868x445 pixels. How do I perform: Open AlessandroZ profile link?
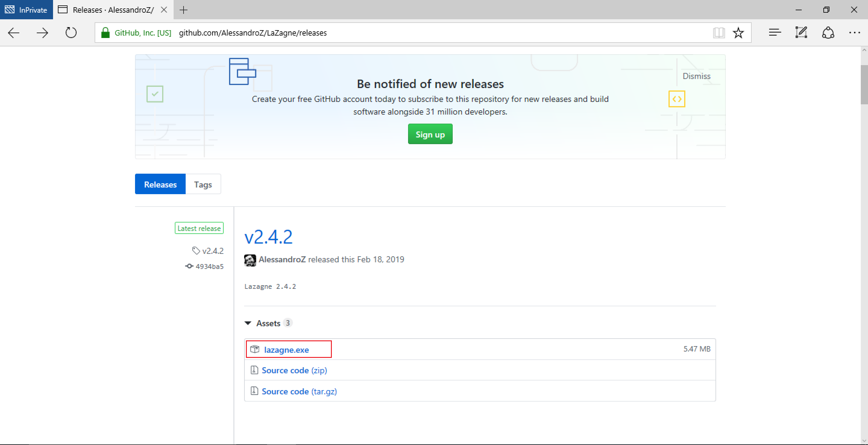282,259
